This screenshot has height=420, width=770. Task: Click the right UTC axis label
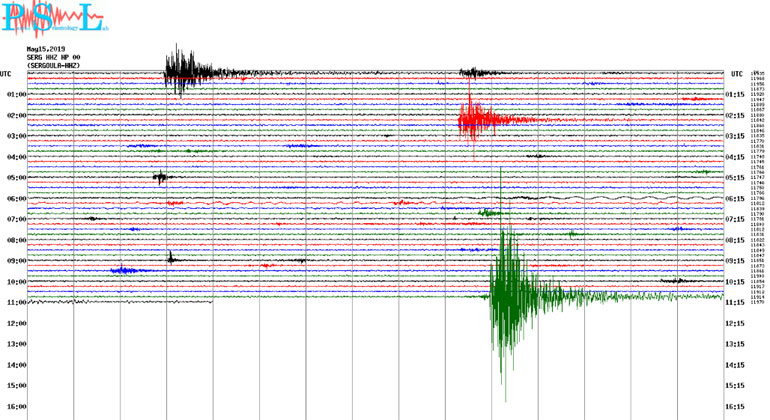pyautogui.click(x=737, y=74)
